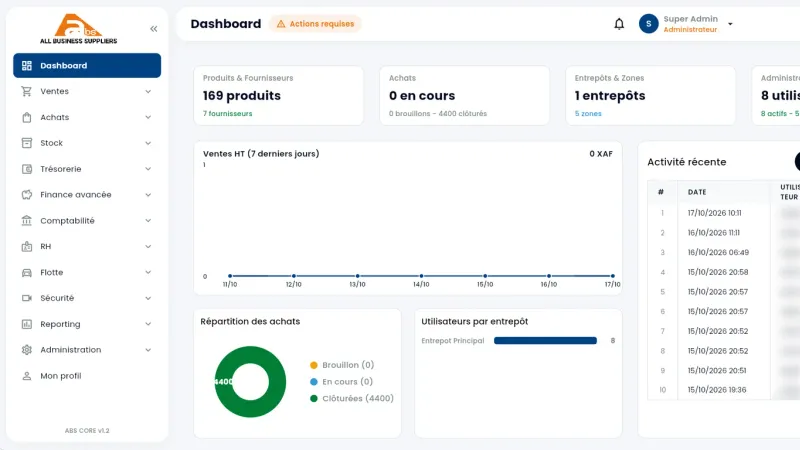This screenshot has height=450, width=800.
Task: Click the Actions requises badge
Action: 315,24
